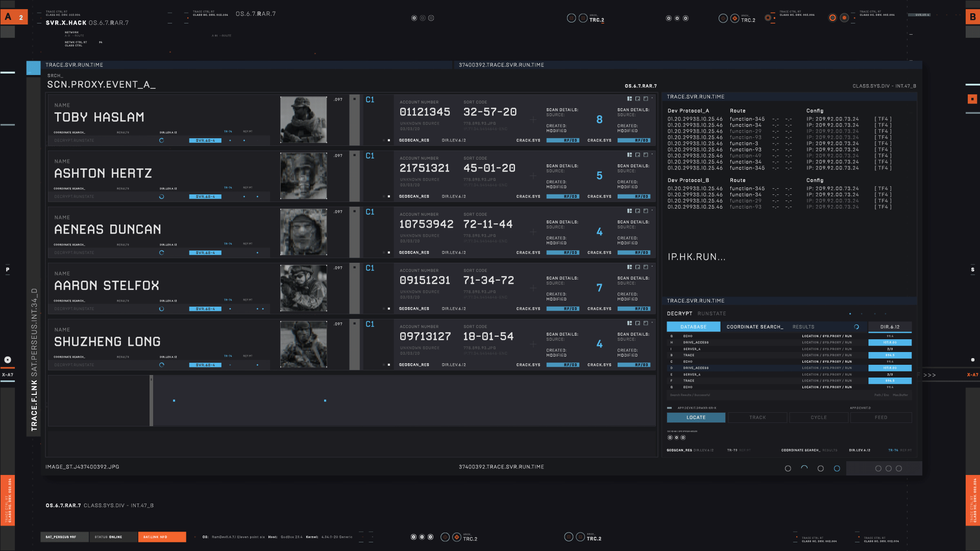Open the SAT.LINK NFO tab in the bottom bar
This screenshot has width=980, height=551.
[162, 537]
